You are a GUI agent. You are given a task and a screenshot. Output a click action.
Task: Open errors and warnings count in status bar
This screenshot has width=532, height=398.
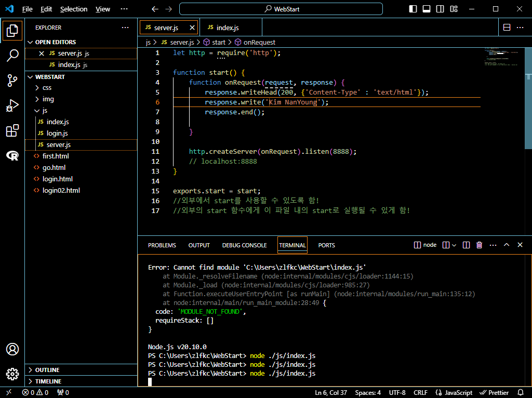click(x=35, y=393)
